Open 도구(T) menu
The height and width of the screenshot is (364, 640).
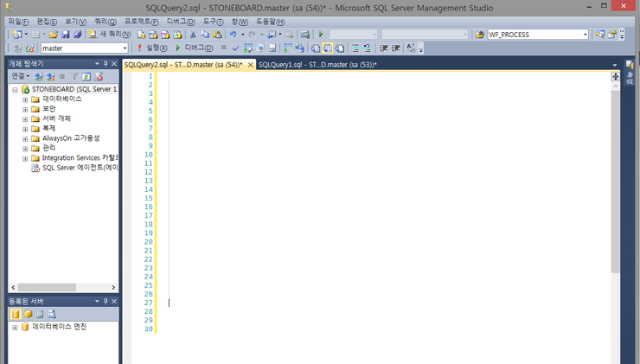pos(213,22)
